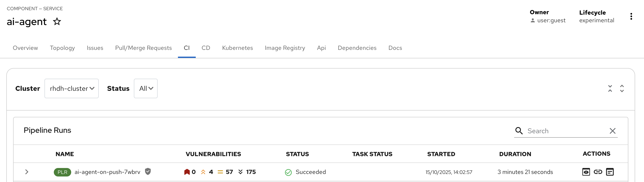View output of ai-agent-on-push-7wbrv run
The height and width of the screenshot is (182, 644).
(586, 172)
